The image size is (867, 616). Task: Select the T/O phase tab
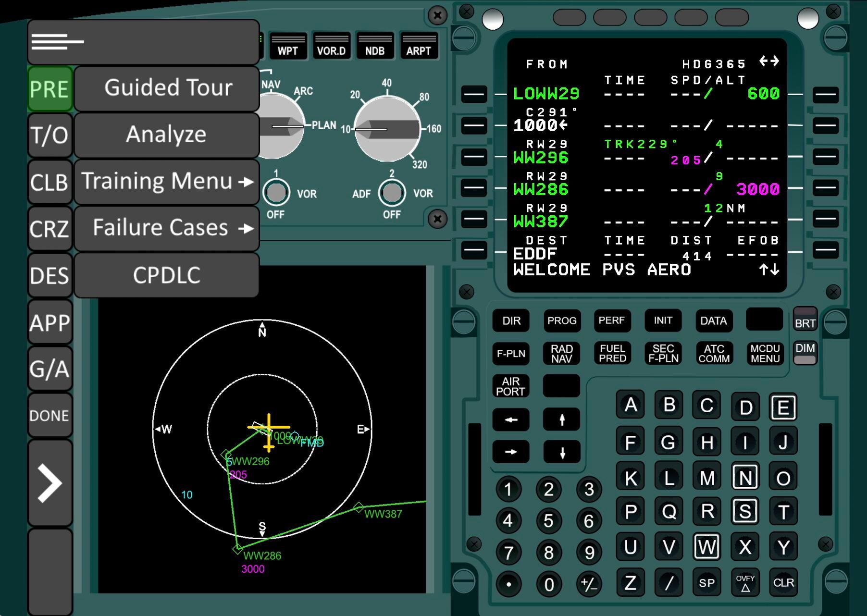(50, 136)
